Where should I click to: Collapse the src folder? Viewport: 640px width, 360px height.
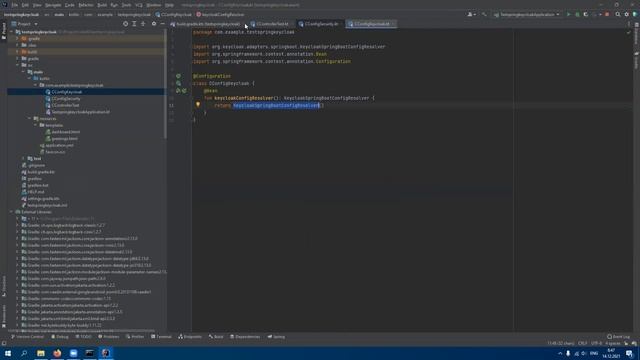[18, 65]
